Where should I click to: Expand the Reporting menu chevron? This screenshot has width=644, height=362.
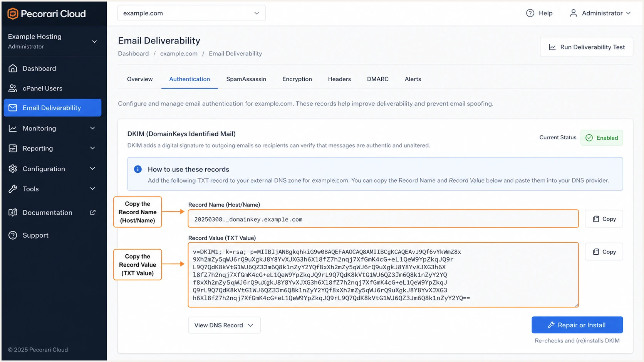point(92,148)
